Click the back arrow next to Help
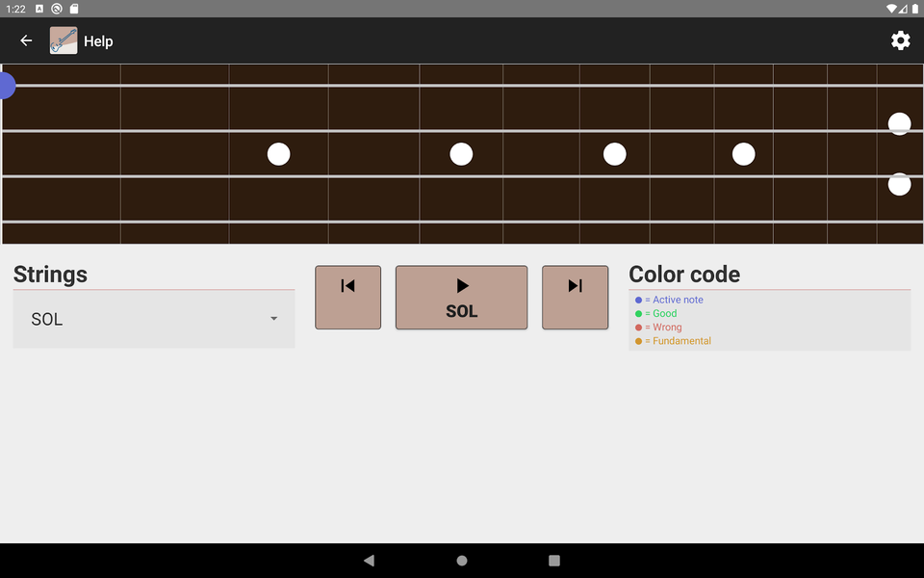The height and width of the screenshot is (578, 924). (x=25, y=40)
